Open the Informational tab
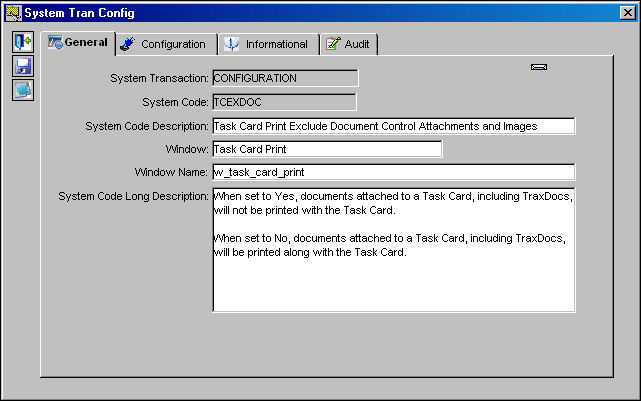Viewport: 641px width, 401px height. pos(269,44)
